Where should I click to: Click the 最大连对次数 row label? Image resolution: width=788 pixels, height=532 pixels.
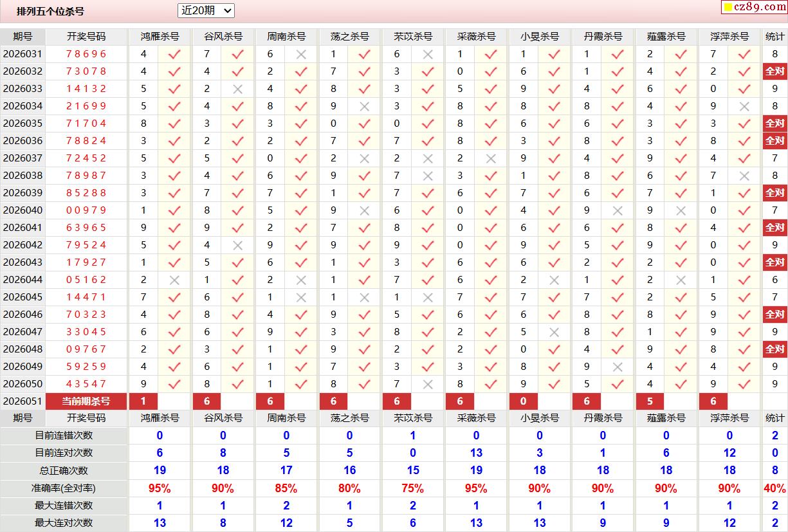(x=64, y=523)
